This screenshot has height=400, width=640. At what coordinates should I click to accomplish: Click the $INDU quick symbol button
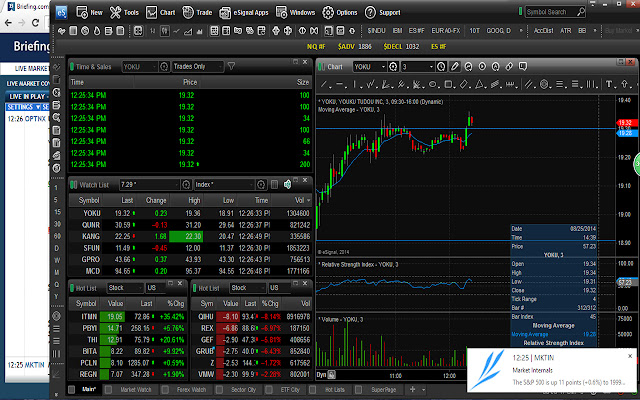pos(376,31)
